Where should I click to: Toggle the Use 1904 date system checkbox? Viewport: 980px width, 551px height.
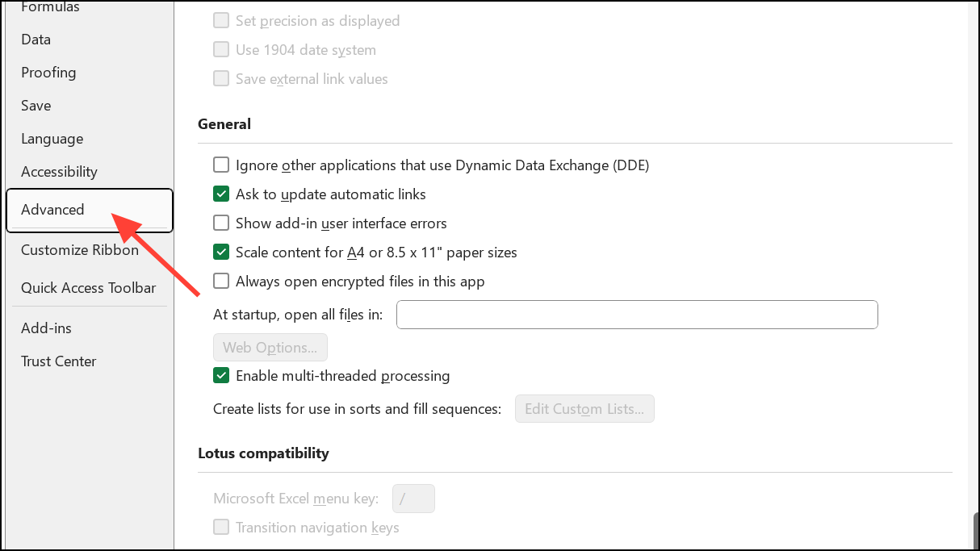coord(221,50)
